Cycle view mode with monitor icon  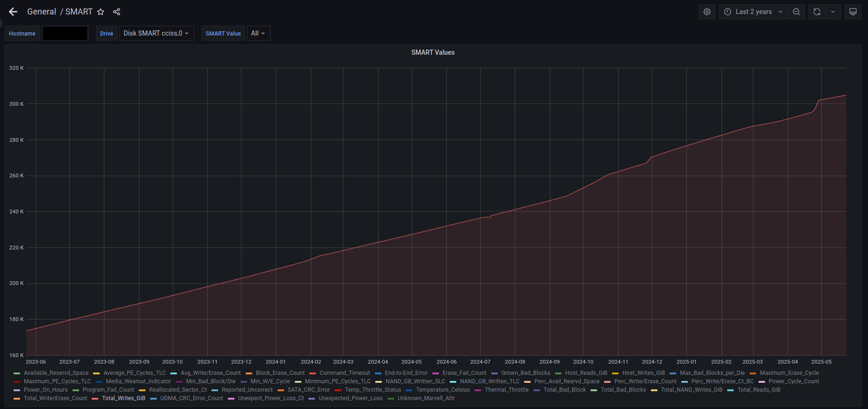[853, 12]
